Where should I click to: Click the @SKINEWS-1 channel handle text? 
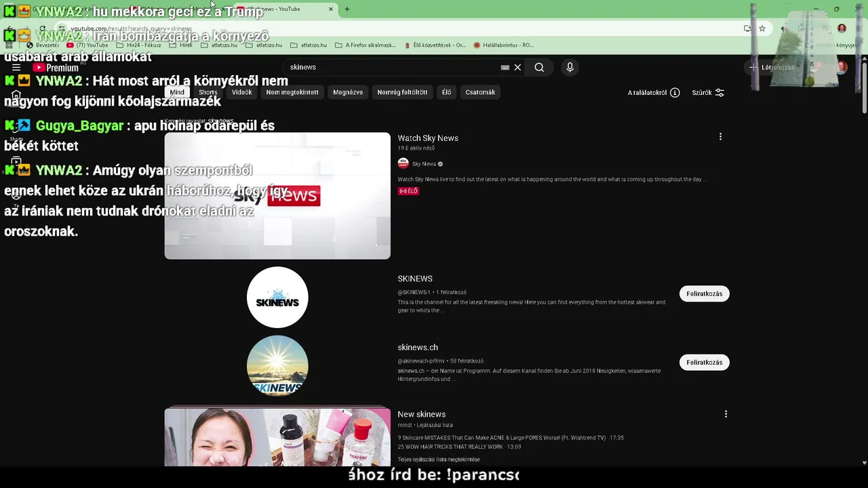(x=414, y=292)
